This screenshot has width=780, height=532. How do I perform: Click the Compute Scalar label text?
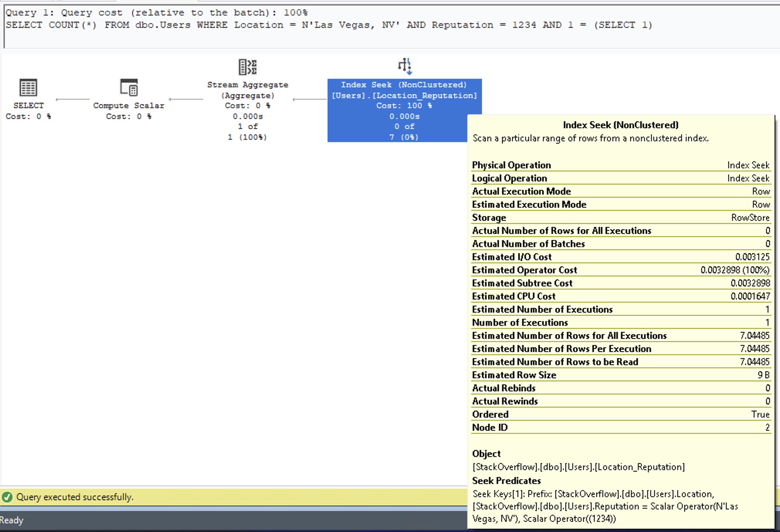(129, 105)
